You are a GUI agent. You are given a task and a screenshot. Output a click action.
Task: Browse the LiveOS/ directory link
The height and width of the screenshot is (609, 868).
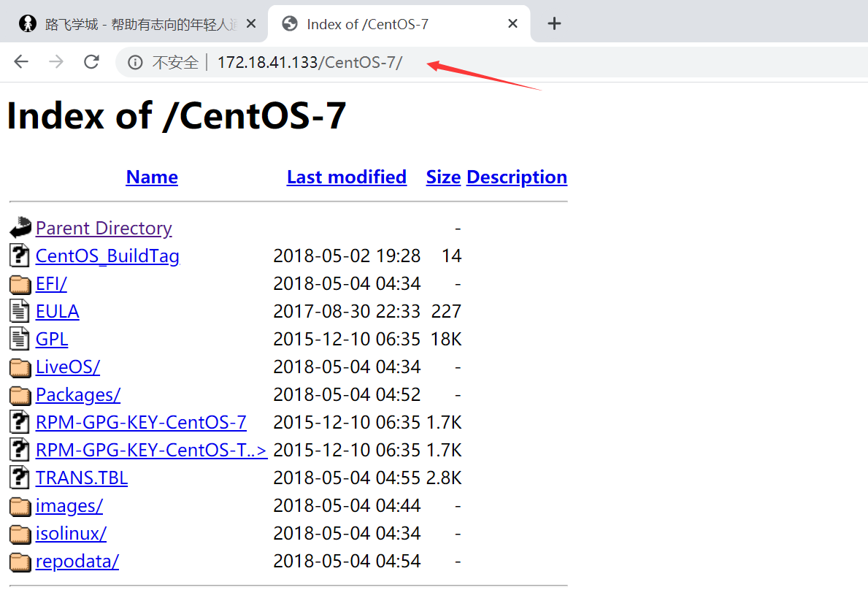[x=68, y=367]
